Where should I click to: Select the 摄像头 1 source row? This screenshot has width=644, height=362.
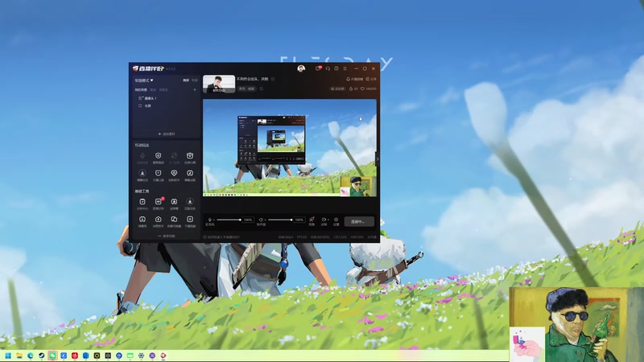coord(167,98)
